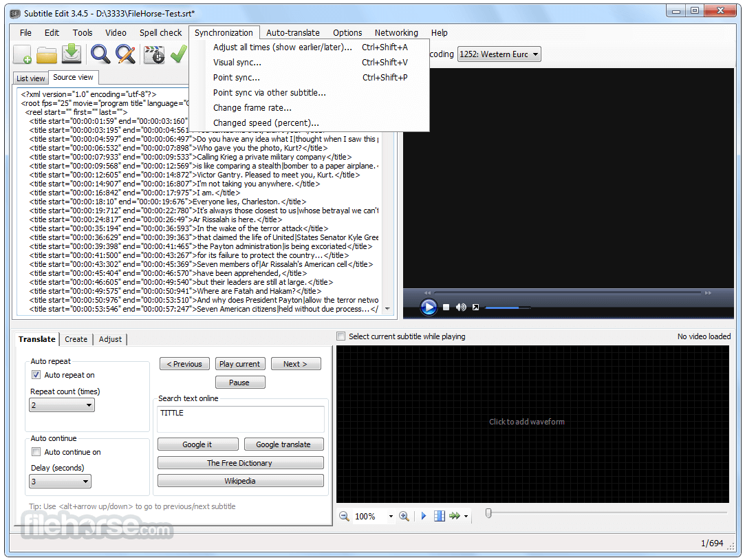Click the New subtitle file icon
745x560 pixels.
click(x=22, y=54)
